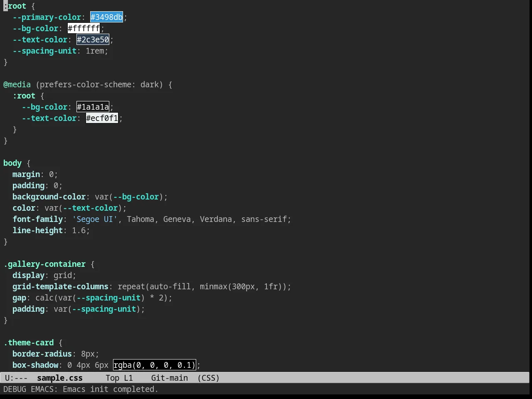Click the (CSS) major mode indicator

pyautogui.click(x=208, y=378)
